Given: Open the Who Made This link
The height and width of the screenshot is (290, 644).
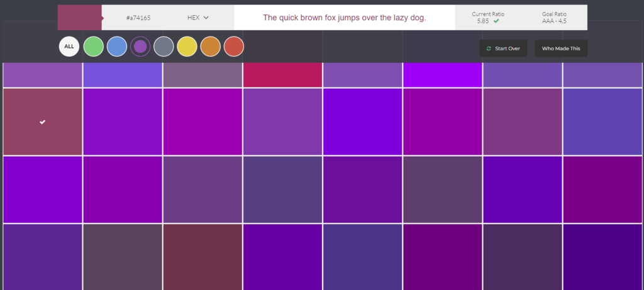Looking at the screenshot, I should [560, 48].
